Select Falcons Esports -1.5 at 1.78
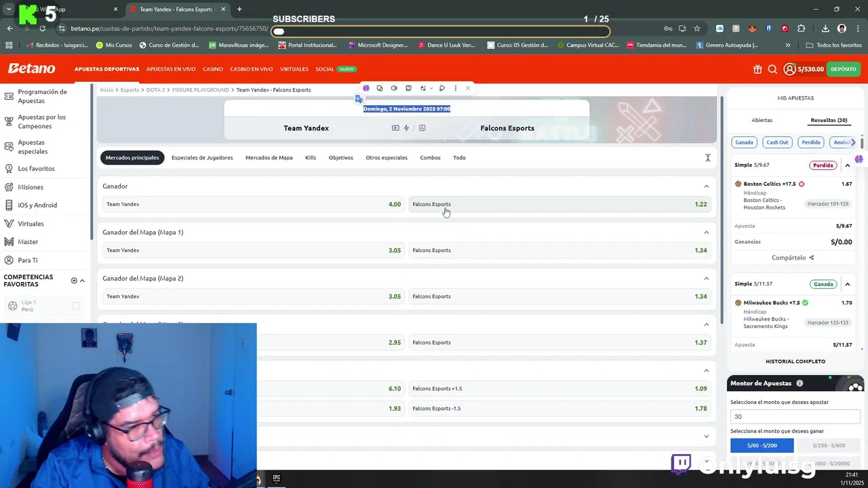The width and height of the screenshot is (868, 488). point(559,409)
